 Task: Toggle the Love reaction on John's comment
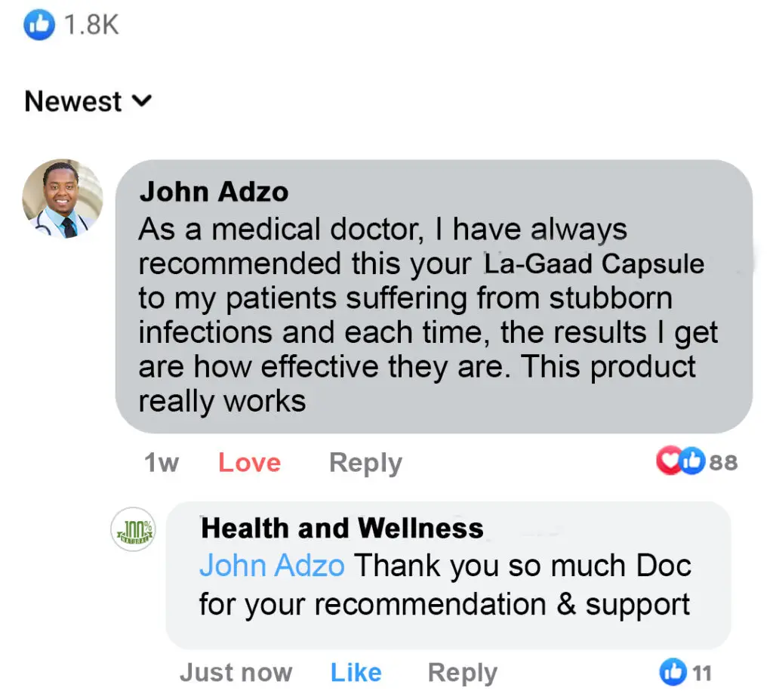click(x=249, y=462)
